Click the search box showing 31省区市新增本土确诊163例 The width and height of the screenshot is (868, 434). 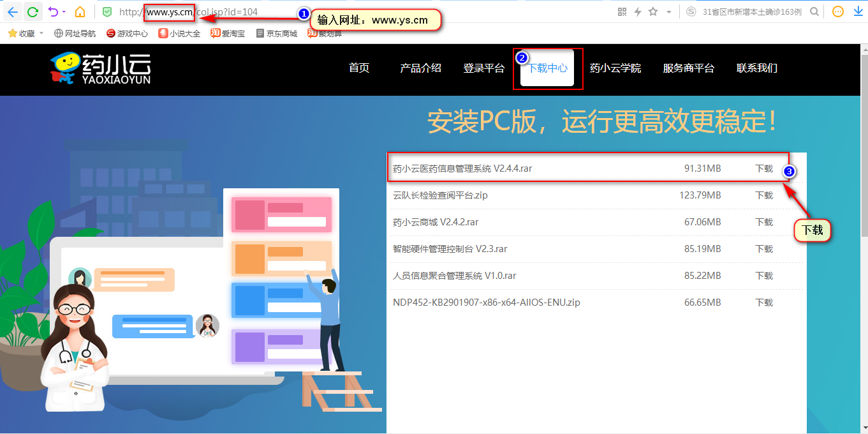tap(751, 11)
